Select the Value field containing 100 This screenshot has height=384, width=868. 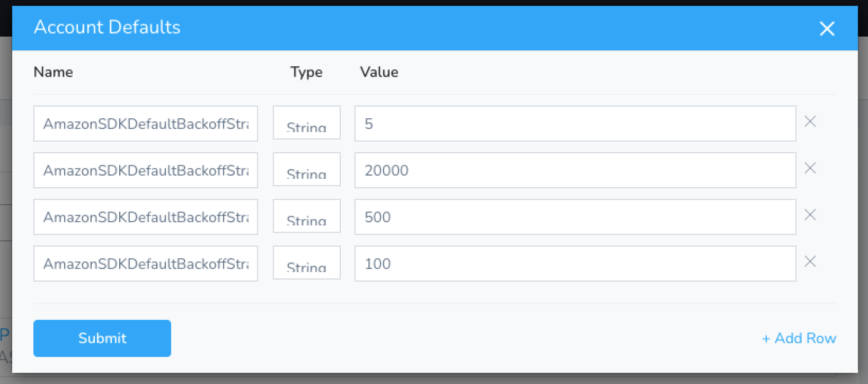[575, 264]
